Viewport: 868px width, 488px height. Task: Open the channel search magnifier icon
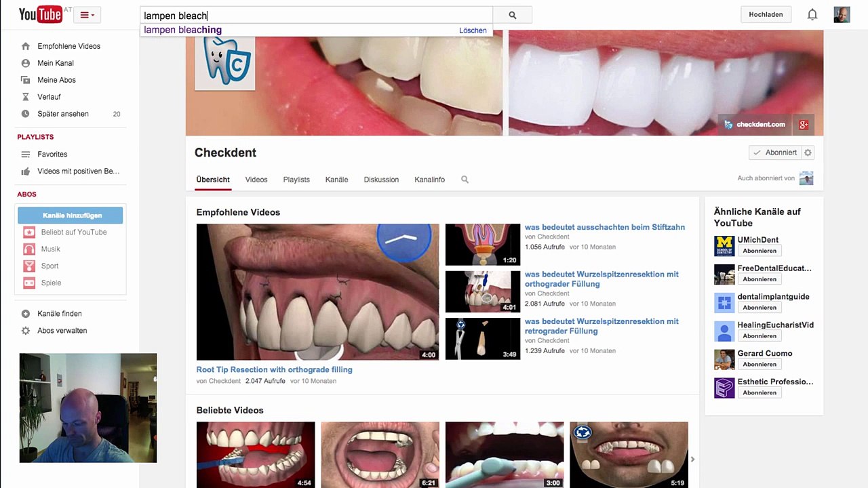click(465, 180)
